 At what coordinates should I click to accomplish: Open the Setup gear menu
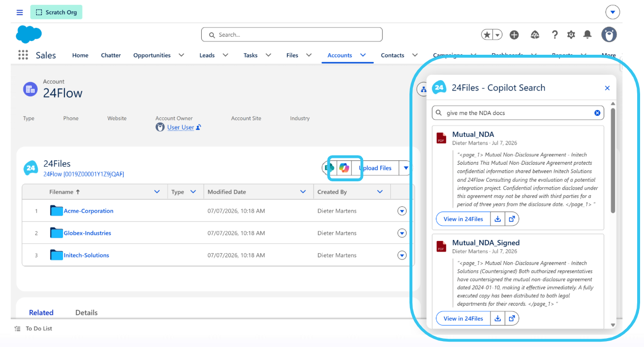571,35
